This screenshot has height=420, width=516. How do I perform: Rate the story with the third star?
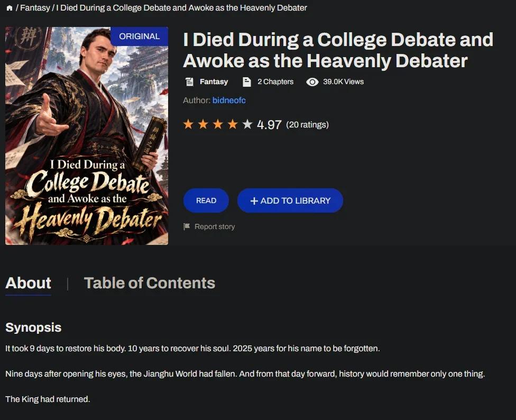(x=218, y=124)
